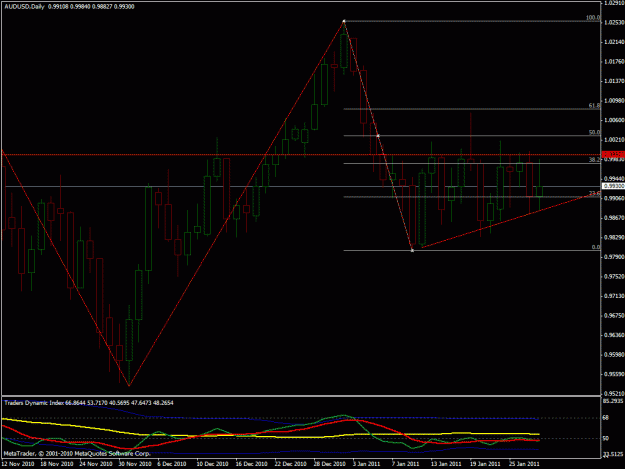Click the 25 Jan 2011 date marker
Viewport: 625px width, 469px height.
coord(524,464)
